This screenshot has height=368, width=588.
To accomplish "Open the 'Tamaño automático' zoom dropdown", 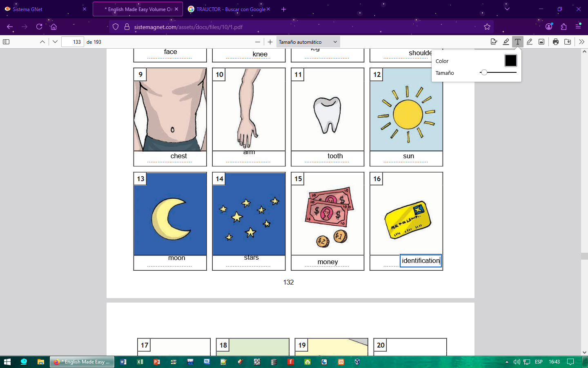I will point(308,42).
